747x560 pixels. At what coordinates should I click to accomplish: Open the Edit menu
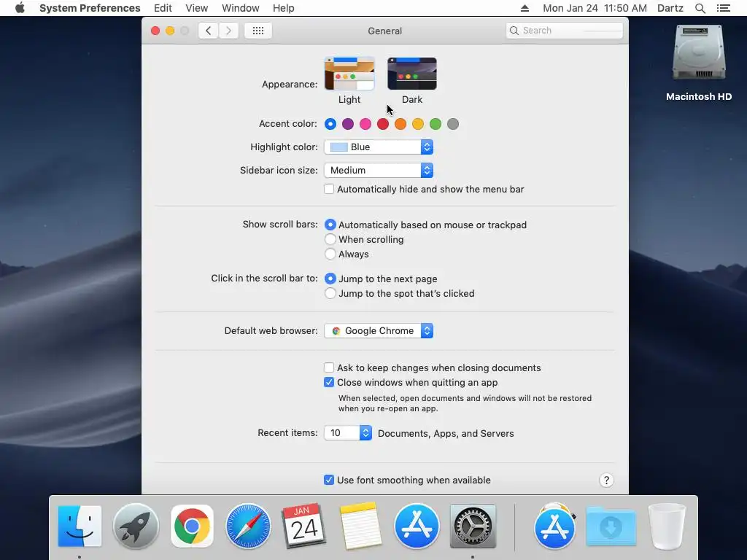pyautogui.click(x=163, y=8)
